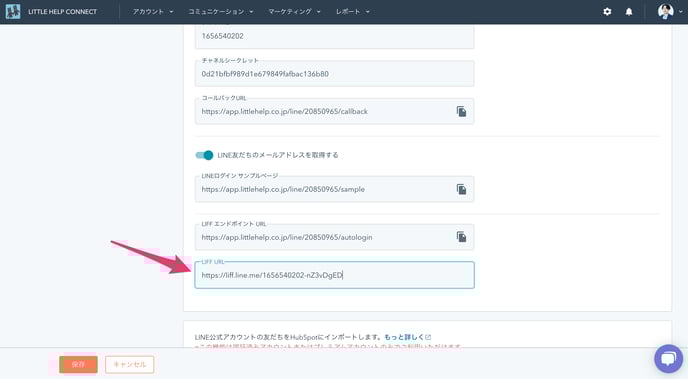This screenshot has width=688, height=379.
Task: Open the もっと詳しく link
Action: click(404, 337)
